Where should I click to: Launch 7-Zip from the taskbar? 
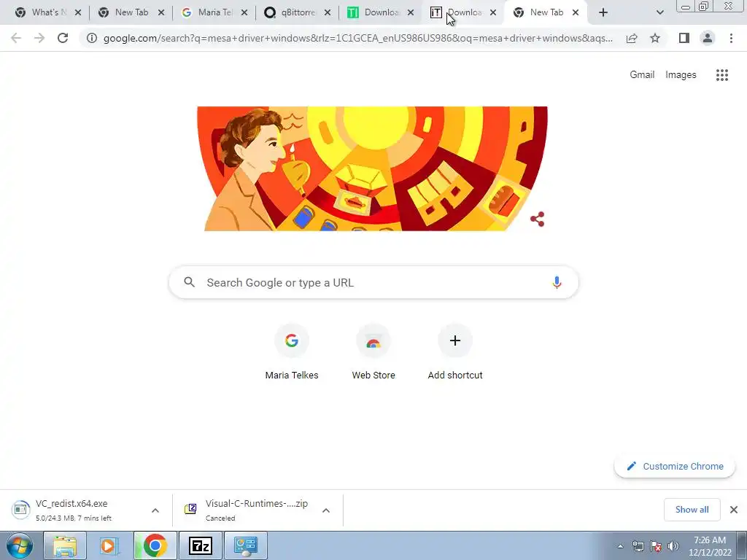200,545
